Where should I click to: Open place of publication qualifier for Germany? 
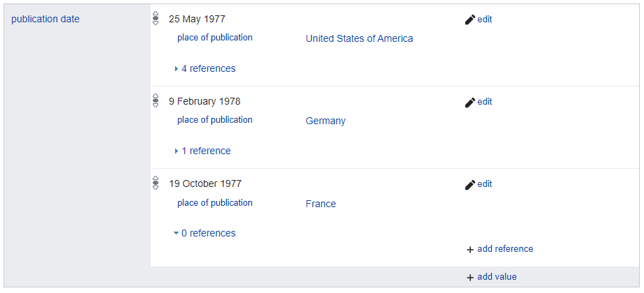point(215,119)
